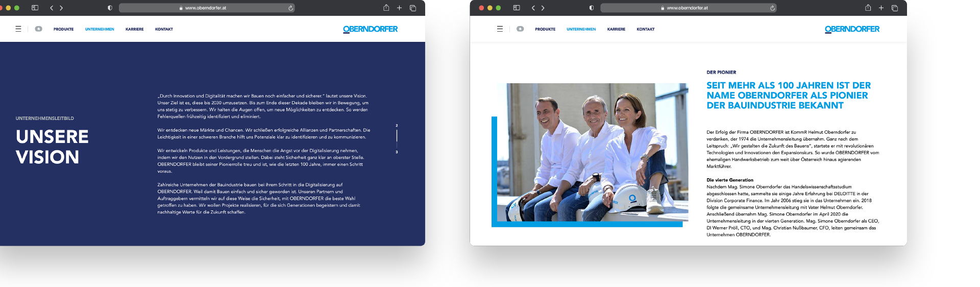980x287 pixels.
Task: Add new tab in left Safari window
Action: [399, 8]
